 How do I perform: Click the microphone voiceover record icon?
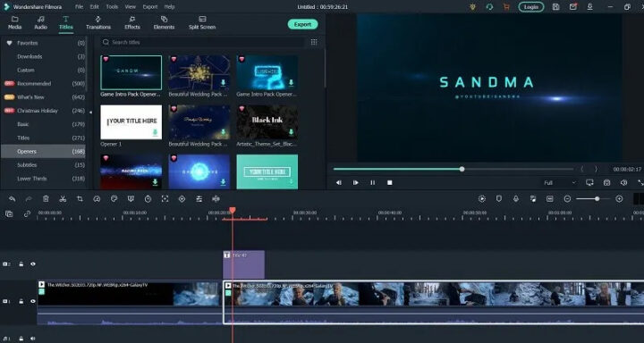coord(516,199)
